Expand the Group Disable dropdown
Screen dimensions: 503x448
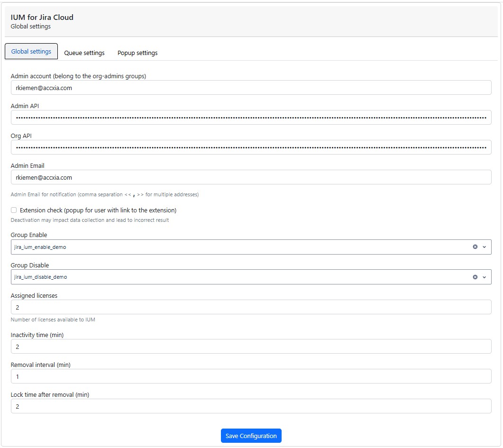click(484, 277)
